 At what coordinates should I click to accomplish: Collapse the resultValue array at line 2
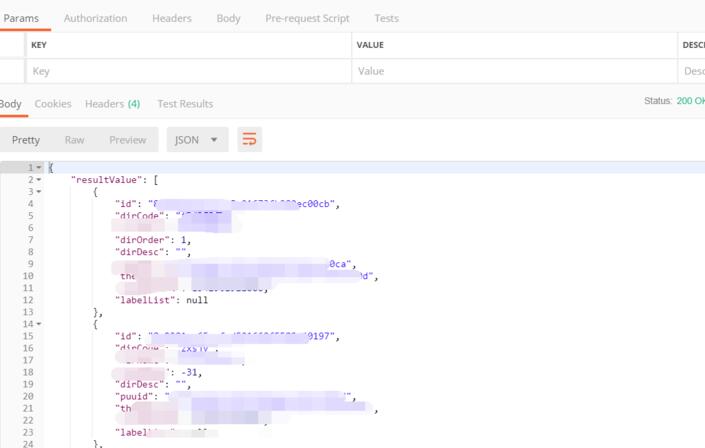(39, 180)
